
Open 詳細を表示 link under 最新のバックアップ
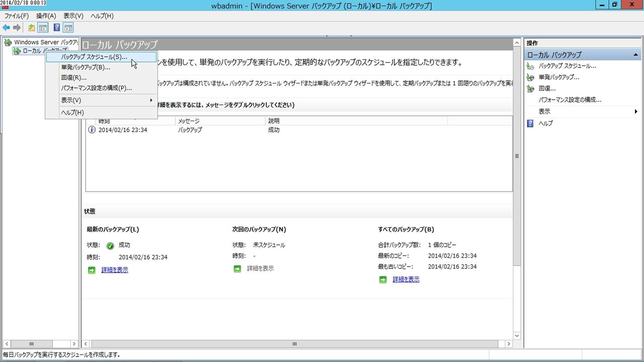pos(115,270)
